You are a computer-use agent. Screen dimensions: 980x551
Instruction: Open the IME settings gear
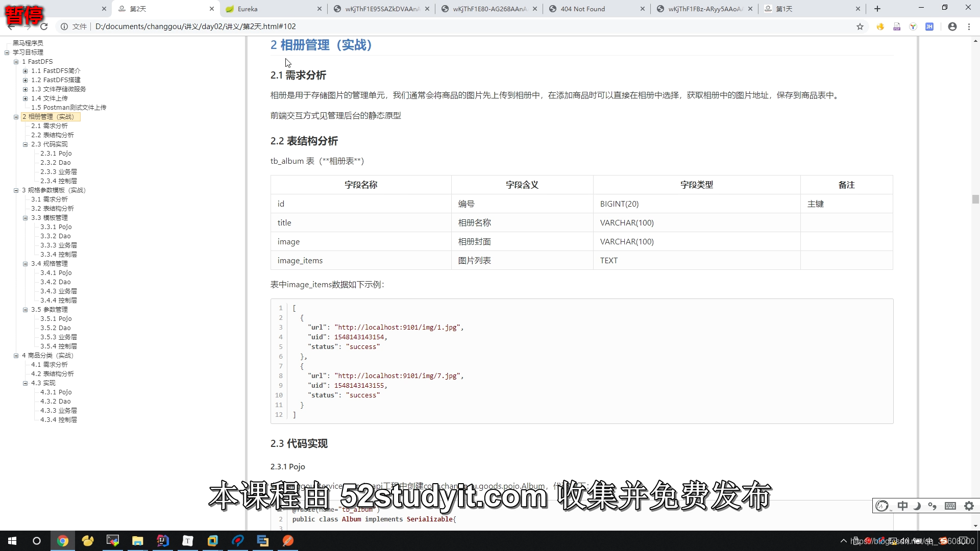(x=969, y=506)
